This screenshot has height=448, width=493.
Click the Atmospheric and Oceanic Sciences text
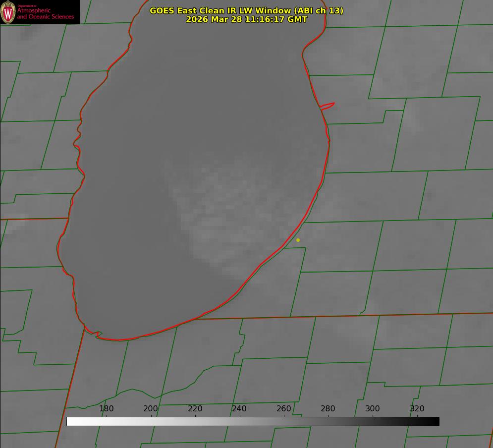click(45, 13)
